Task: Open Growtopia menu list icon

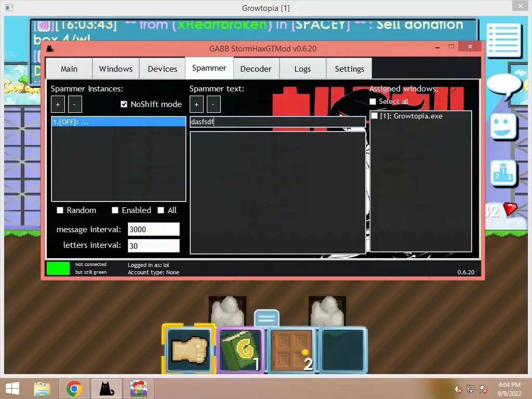Action: pyautogui.click(x=504, y=39)
